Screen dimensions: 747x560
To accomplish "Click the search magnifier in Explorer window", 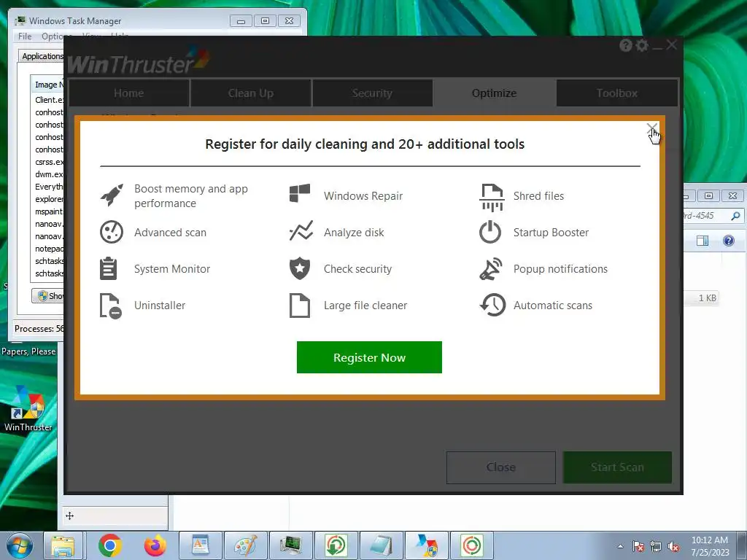I will coord(735,216).
